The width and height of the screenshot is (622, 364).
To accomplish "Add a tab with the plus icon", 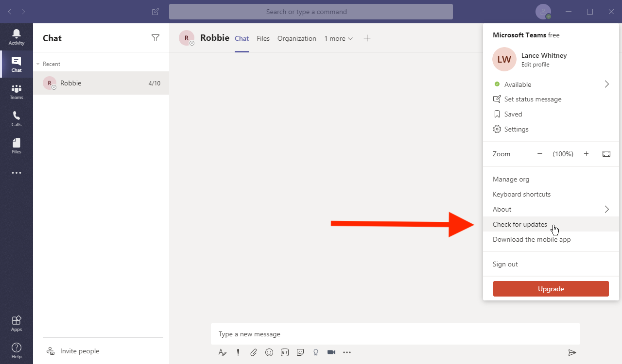I will (x=367, y=38).
